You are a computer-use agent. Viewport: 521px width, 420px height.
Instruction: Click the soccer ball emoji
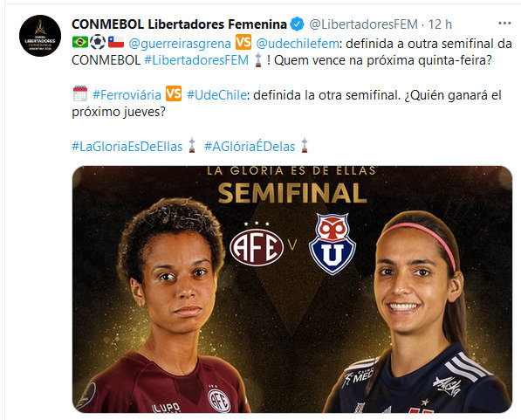pyautogui.click(x=98, y=42)
